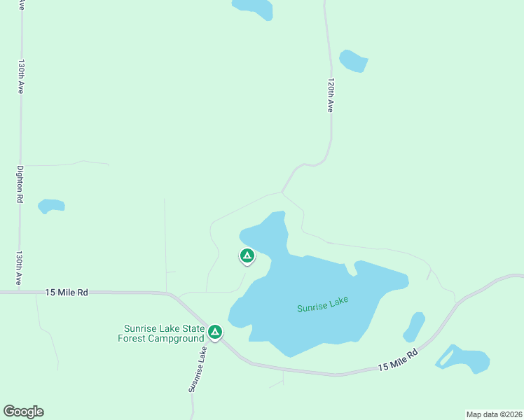This screenshot has width=524, height=420.
Task: Click the Map data ©2026 attribution
Action: coord(495,414)
